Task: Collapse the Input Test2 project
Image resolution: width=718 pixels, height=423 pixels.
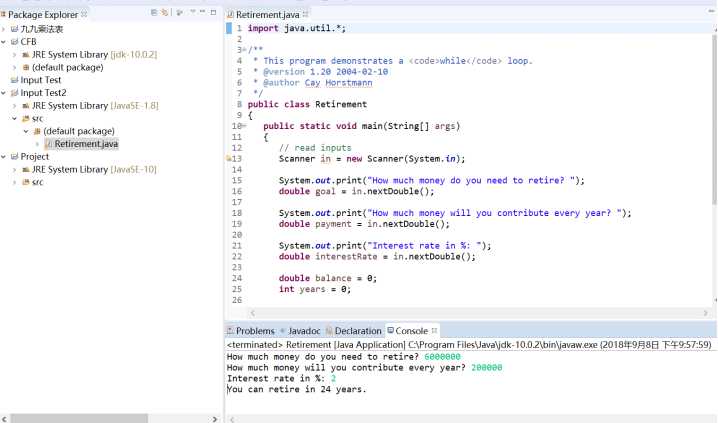Action: pos(4,93)
